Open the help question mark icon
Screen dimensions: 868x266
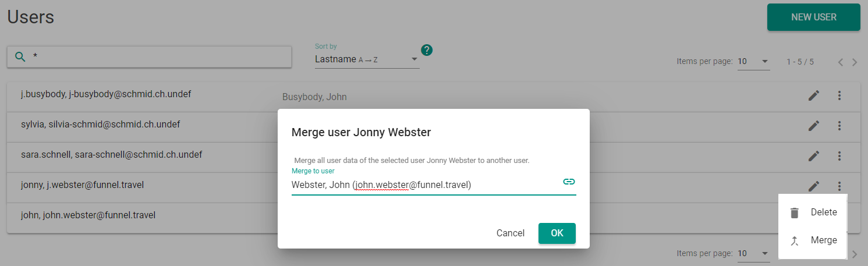[x=427, y=50]
